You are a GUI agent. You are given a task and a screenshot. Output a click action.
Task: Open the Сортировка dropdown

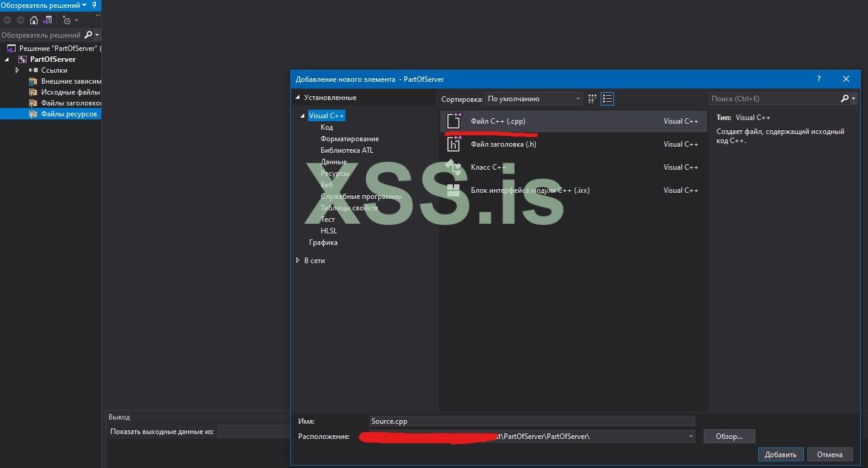click(534, 98)
